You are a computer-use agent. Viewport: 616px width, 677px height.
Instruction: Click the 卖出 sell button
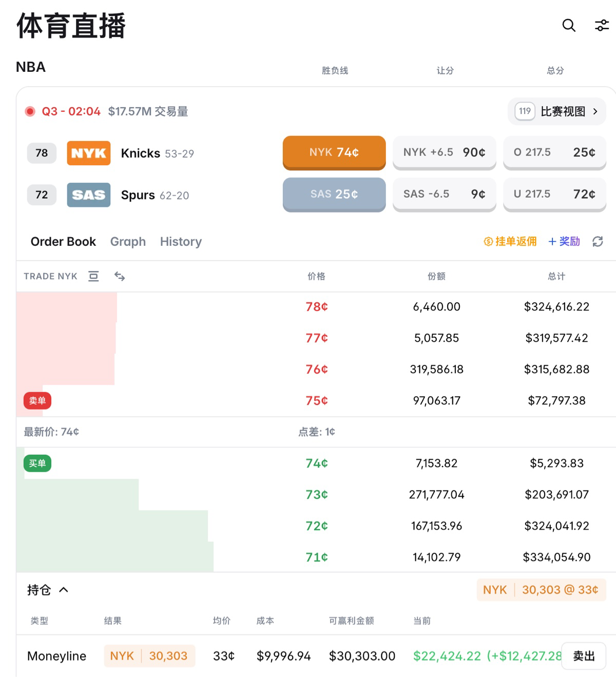(584, 656)
